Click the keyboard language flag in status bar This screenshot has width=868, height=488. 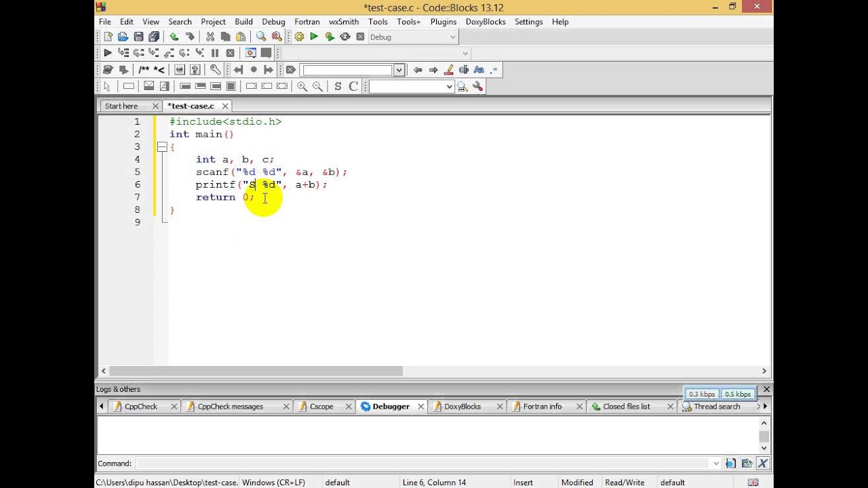753,483
